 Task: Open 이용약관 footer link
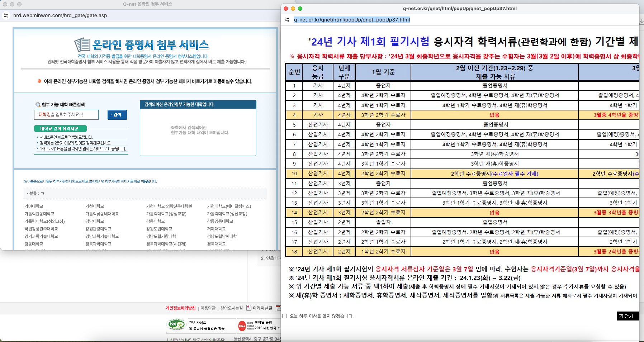coord(208,308)
